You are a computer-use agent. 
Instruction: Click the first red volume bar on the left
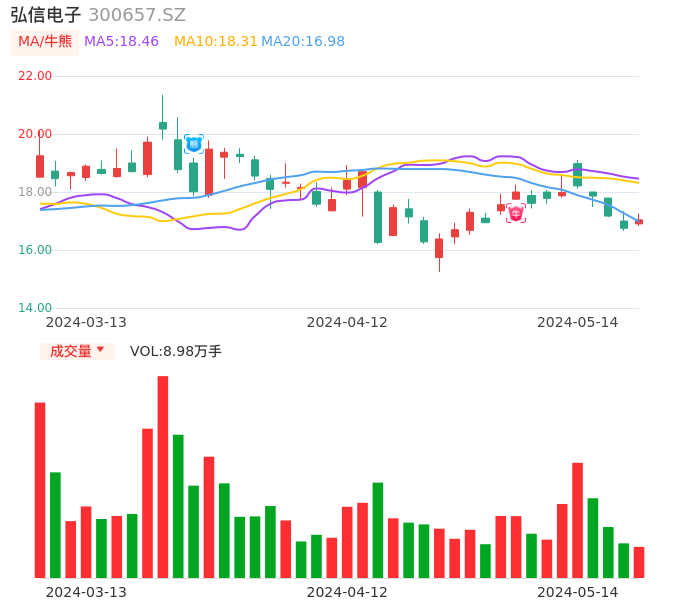pyautogui.click(x=40, y=490)
